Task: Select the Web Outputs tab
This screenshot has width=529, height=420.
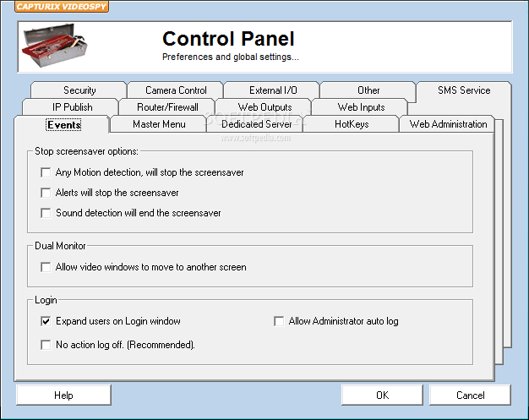Action: [x=264, y=107]
